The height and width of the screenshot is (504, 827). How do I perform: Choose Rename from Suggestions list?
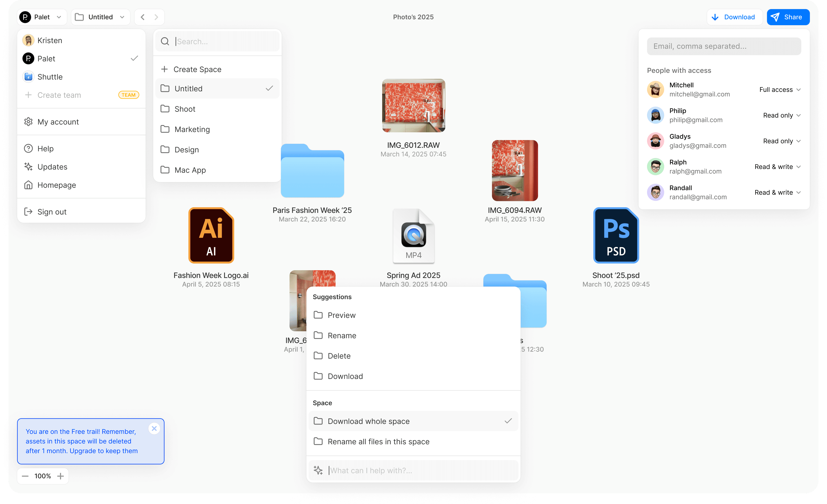tap(342, 336)
